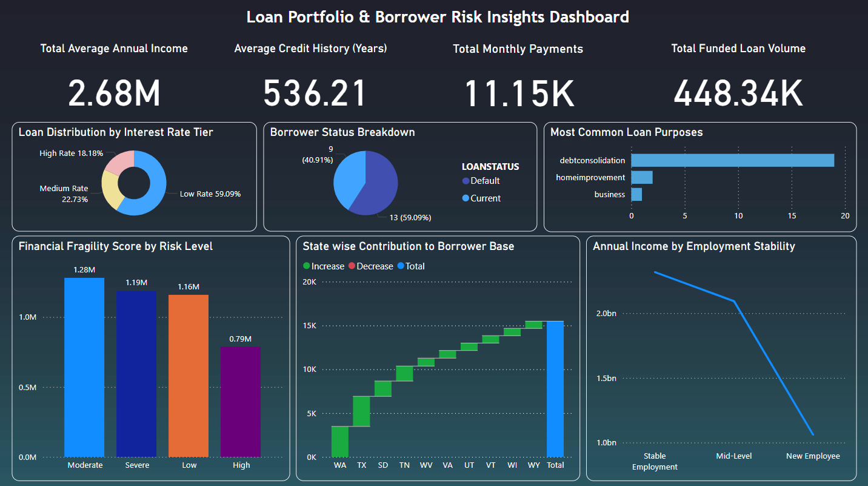
Task: Click the WY state axis label
Action: [x=534, y=465]
